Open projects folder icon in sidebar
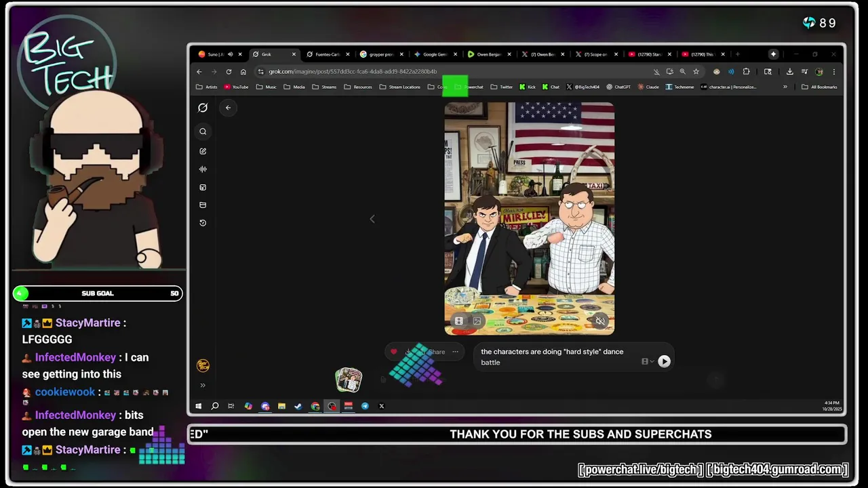The height and width of the screenshot is (488, 868). click(x=203, y=205)
